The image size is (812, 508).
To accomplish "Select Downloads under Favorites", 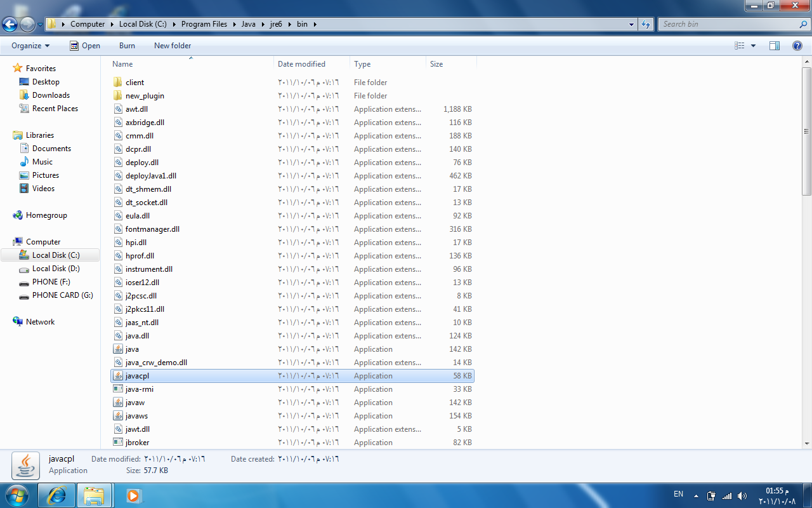I will 51,95.
